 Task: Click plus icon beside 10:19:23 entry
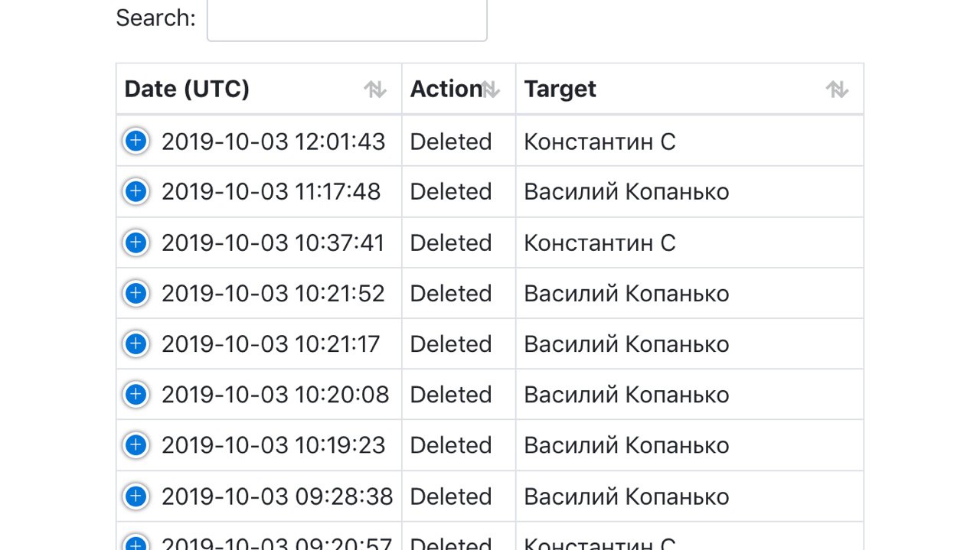tap(136, 445)
